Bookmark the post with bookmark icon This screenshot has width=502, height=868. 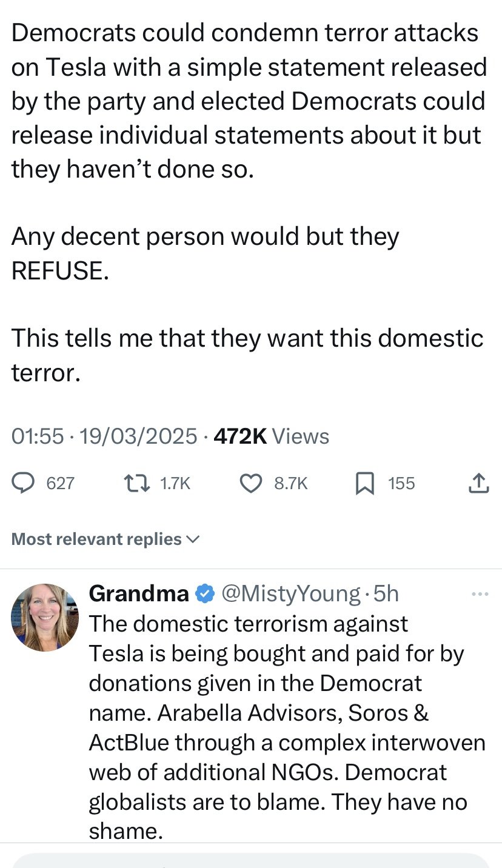pos(364,484)
